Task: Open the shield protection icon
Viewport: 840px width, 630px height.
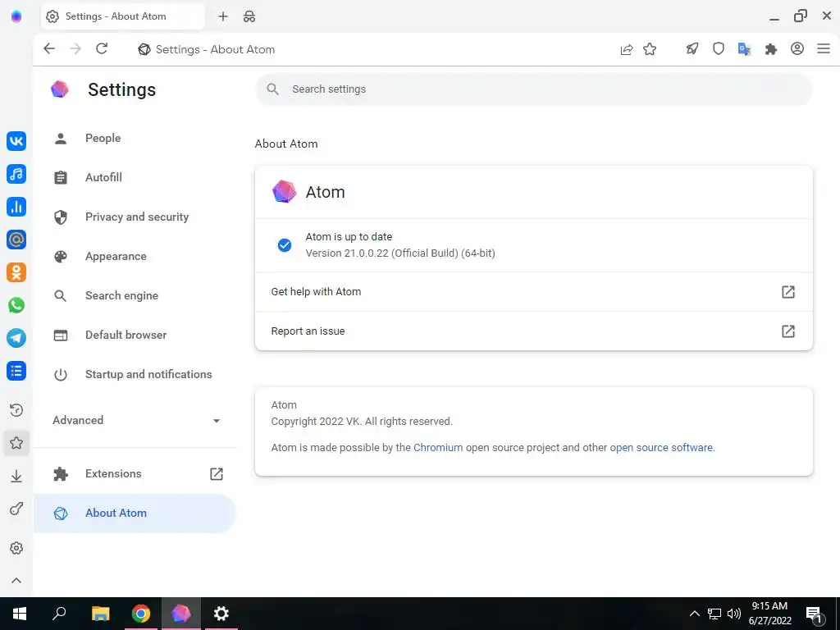Action: [x=719, y=49]
